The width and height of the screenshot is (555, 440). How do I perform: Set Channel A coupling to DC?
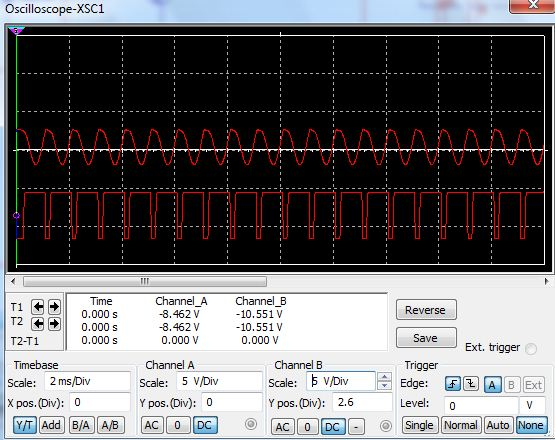[205, 425]
